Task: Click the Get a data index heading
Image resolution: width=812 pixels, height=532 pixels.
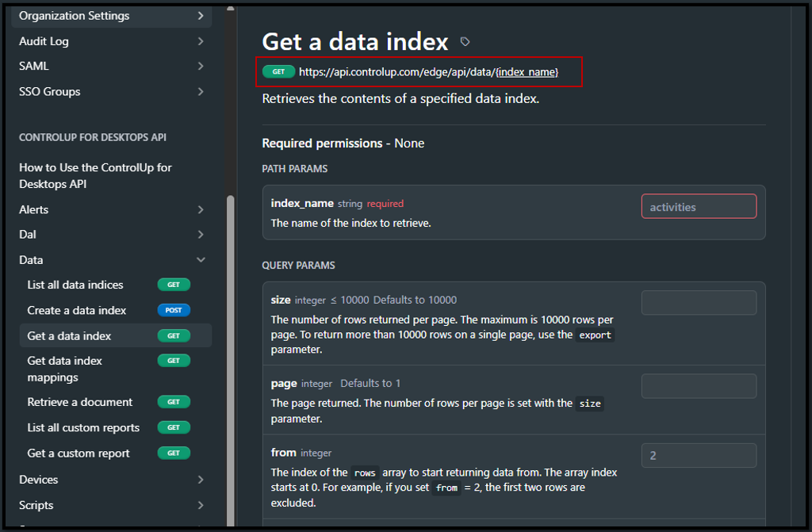Action: [355, 41]
